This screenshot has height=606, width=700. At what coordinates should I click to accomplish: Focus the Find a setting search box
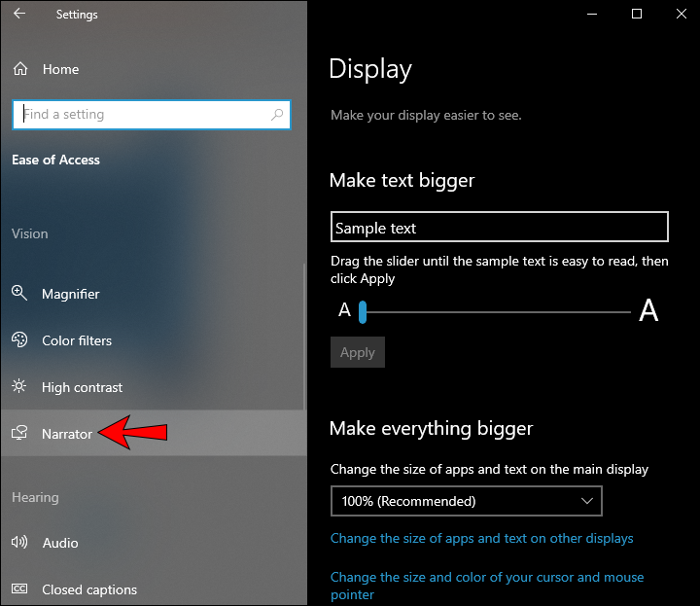coord(152,115)
